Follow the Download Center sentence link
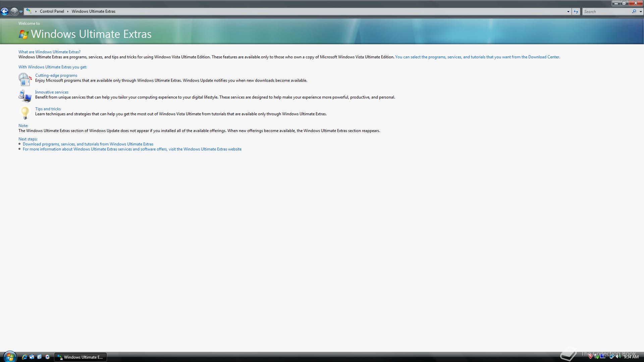 (x=478, y=57)
